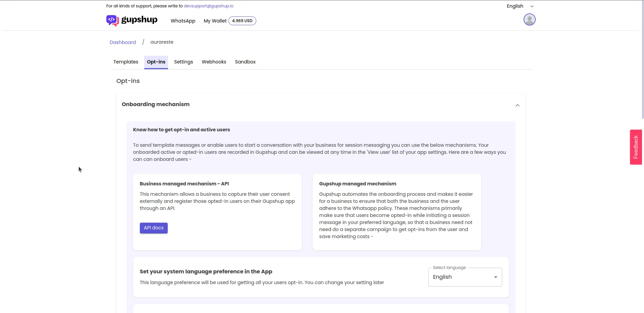644x313 pixels.
Task: Switch to the Templates tab
Action: click(126, 62)
